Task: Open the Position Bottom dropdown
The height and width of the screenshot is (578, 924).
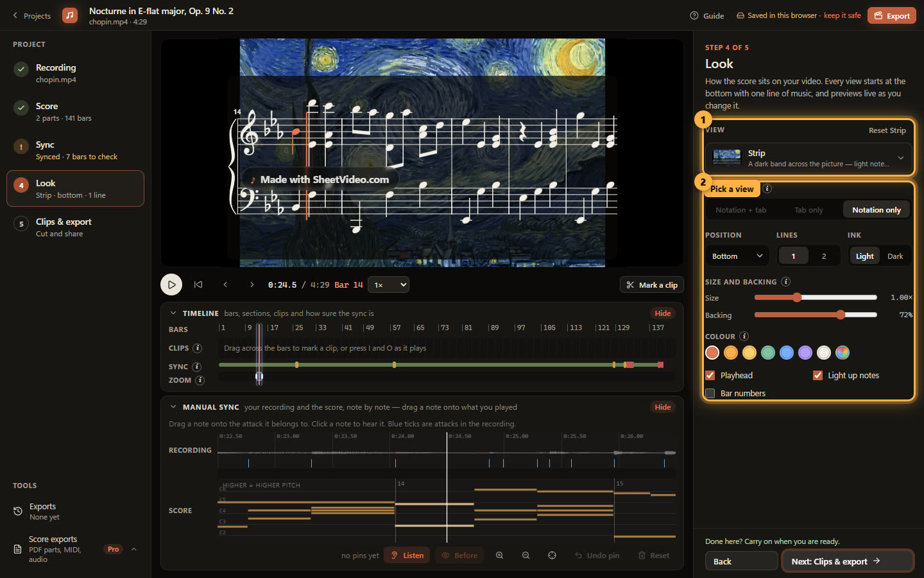Action: 737,256
